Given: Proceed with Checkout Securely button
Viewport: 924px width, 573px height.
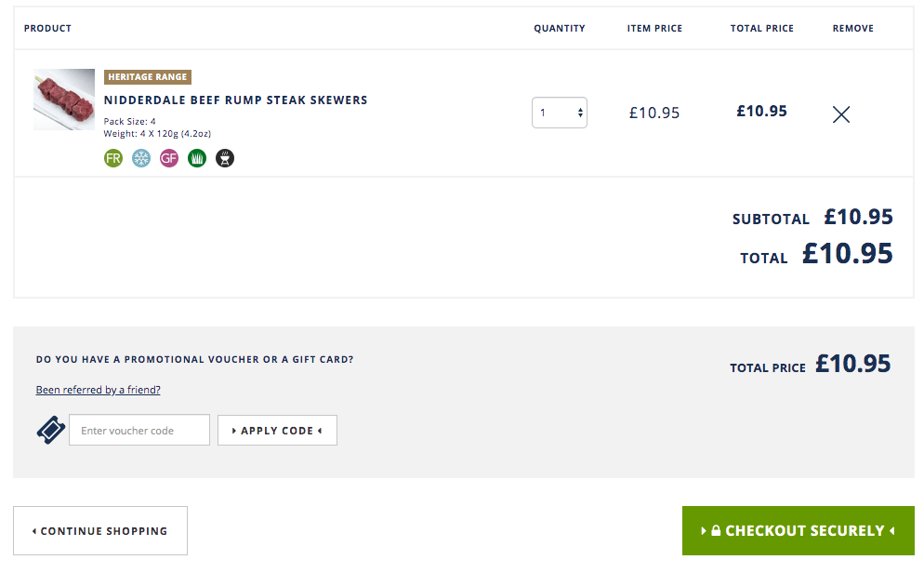Looking at the screenshot, I should coord(798,530).
